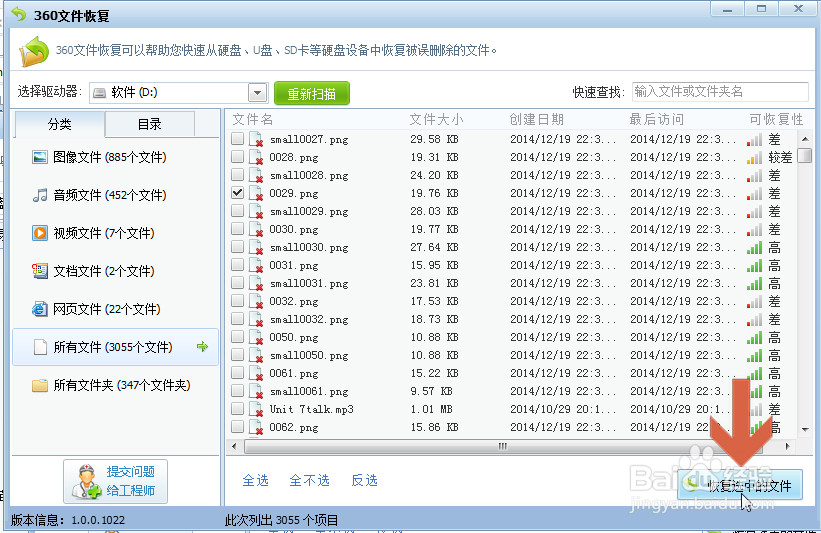
Task: Click the green 重新扫描 rescan button
Action: click(312, 94)
